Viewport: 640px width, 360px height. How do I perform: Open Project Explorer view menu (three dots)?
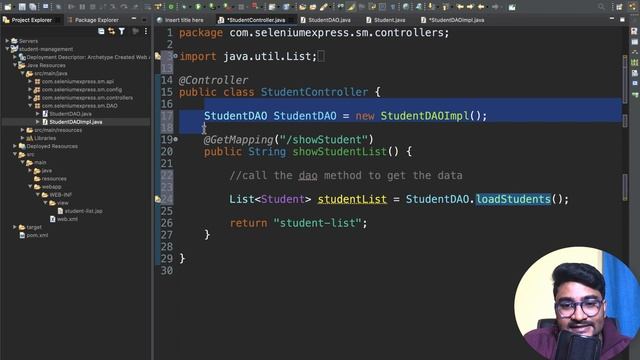(146, 31)
